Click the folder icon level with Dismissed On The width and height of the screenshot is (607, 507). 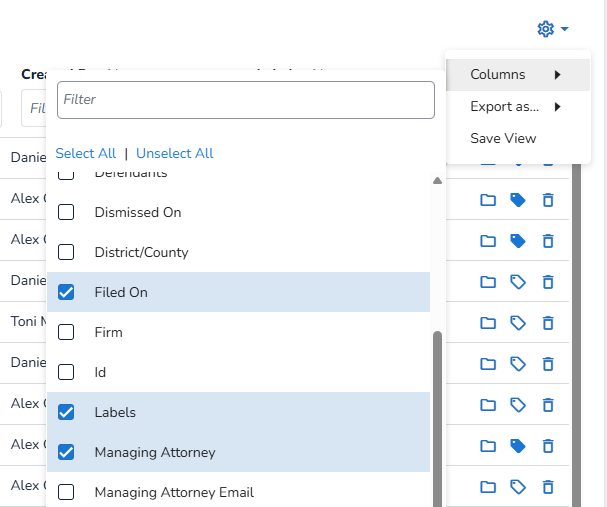pyautogui.click(x=488, y=200)
